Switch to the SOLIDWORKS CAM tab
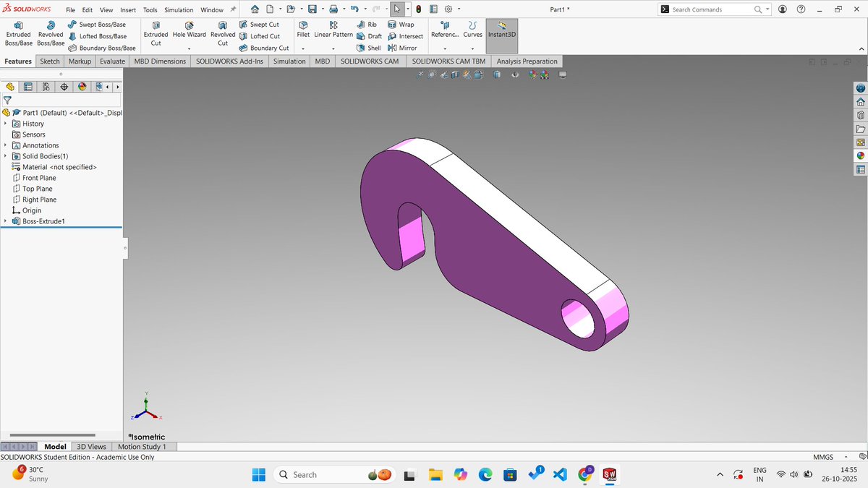 [x=370, y=61]
